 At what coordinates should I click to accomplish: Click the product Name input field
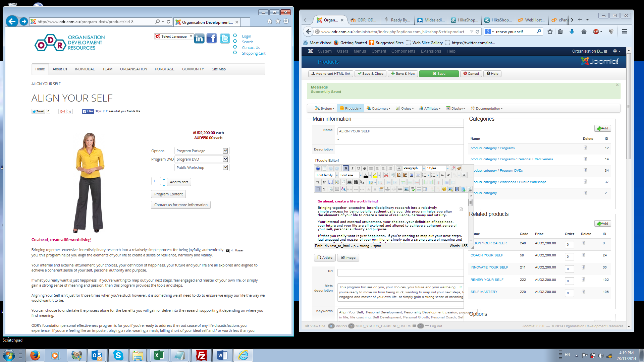point(399,131)
